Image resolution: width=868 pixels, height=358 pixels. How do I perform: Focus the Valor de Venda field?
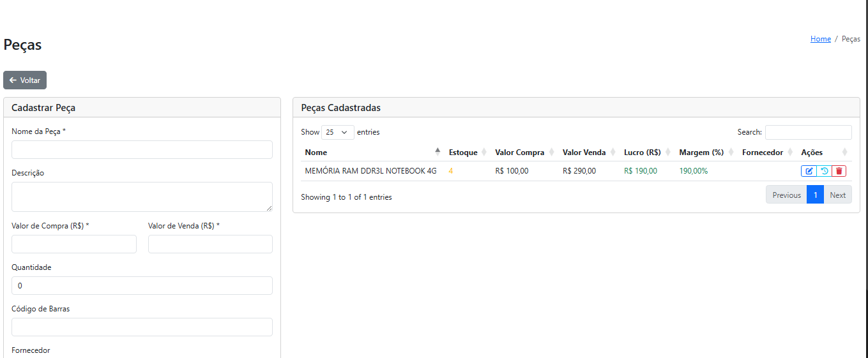point(210,244)
